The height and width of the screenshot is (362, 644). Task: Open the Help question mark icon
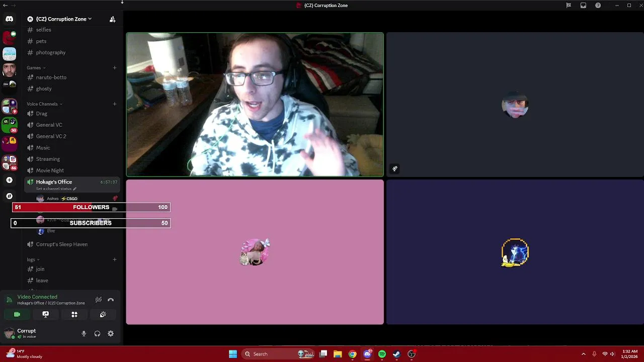(x=598, y=6)
